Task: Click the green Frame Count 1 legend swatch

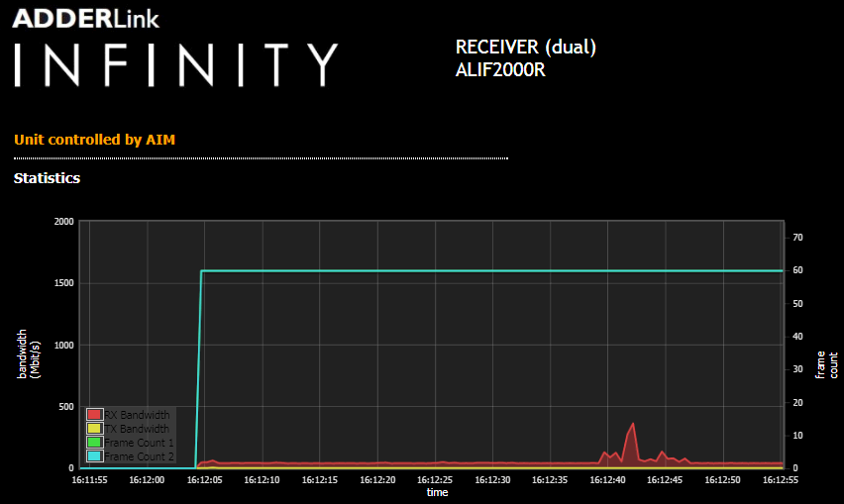Action: (94, 443)
